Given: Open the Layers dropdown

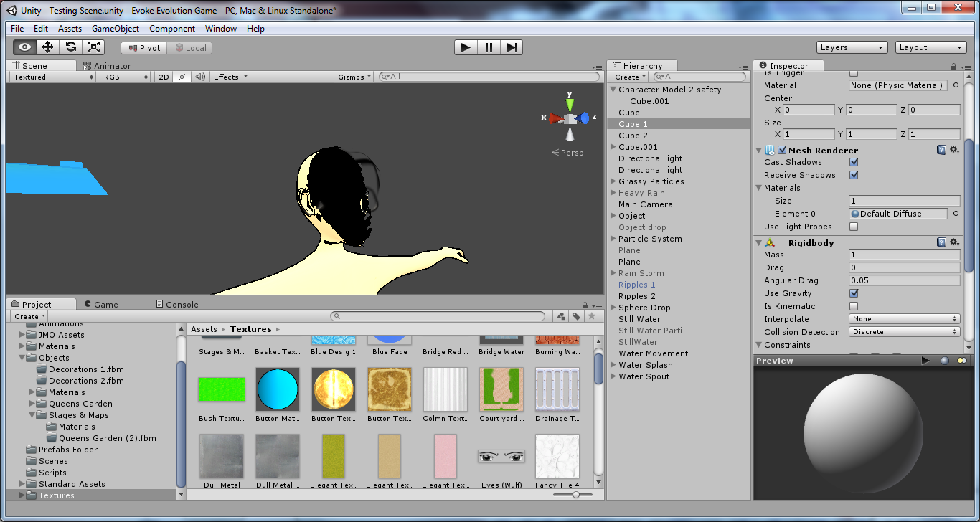Looking at the screenshot, I should [852, 47].
